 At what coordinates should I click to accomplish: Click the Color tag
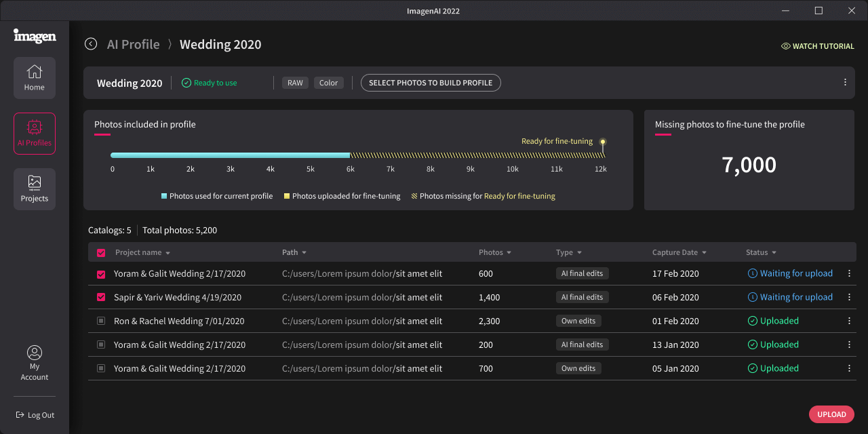[x=329, y=83]
